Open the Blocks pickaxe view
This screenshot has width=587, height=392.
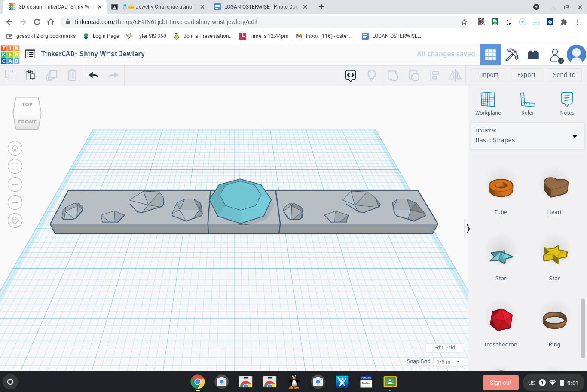pyautogui.click(x=512, y=55)
